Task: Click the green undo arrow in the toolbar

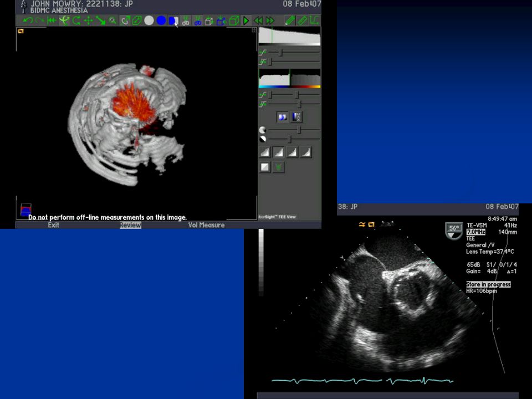Action: click(x=28, y=21)
